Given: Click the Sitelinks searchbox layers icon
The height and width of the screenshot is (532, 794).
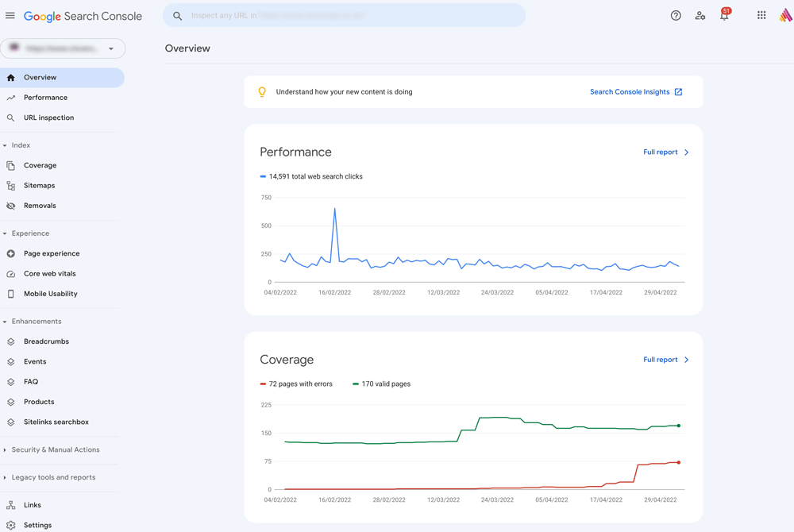Looking at the screenshot, I should pyautogui.click(x=10, y=422).
